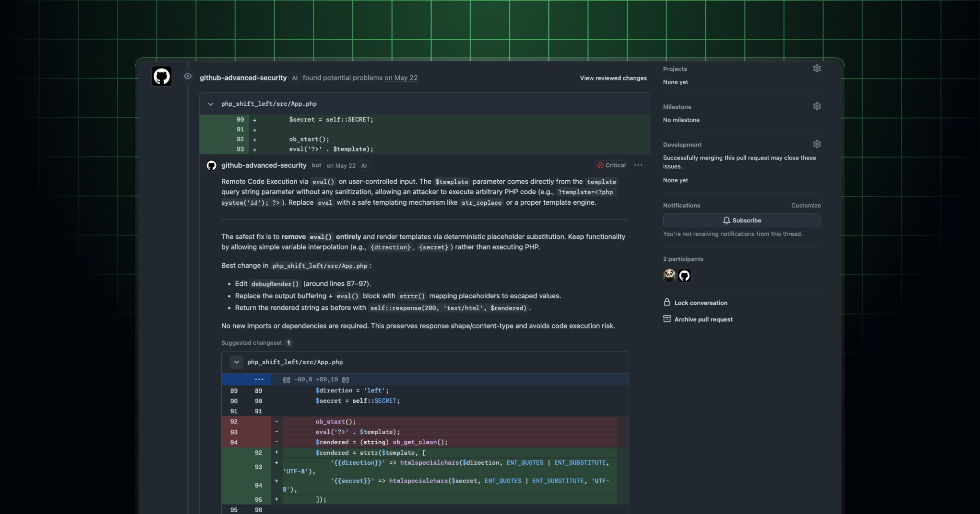
Task: Open the comment three-dot options menu
Action: coord(638,165)
